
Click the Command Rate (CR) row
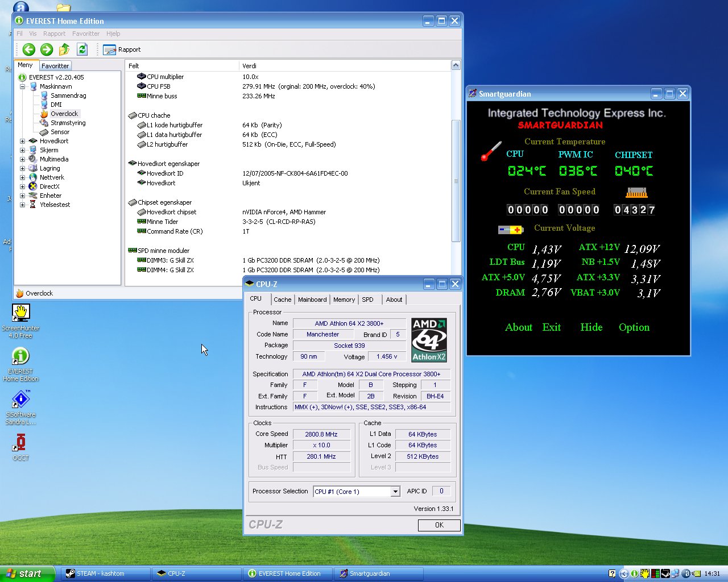287,231
